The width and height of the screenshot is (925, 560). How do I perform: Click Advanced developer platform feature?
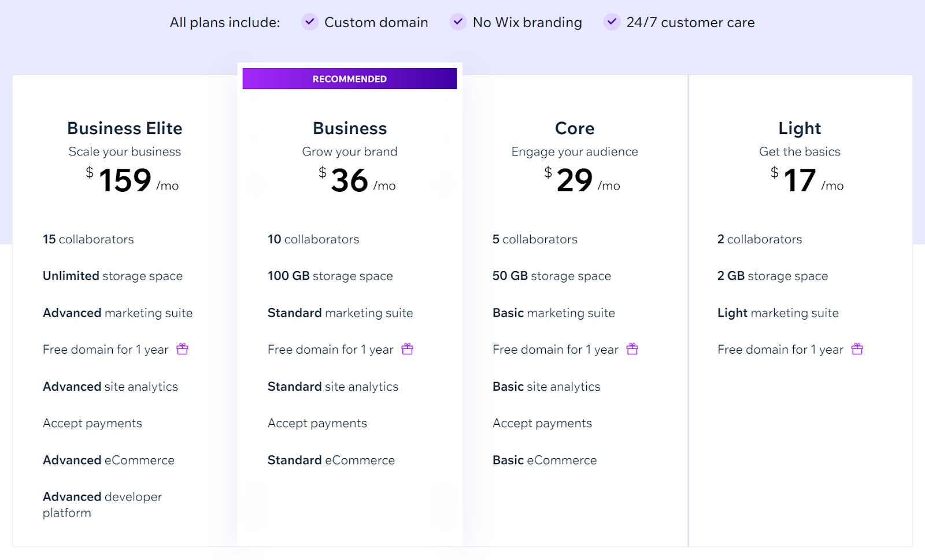pyautogui.click(x=102, y=505)
